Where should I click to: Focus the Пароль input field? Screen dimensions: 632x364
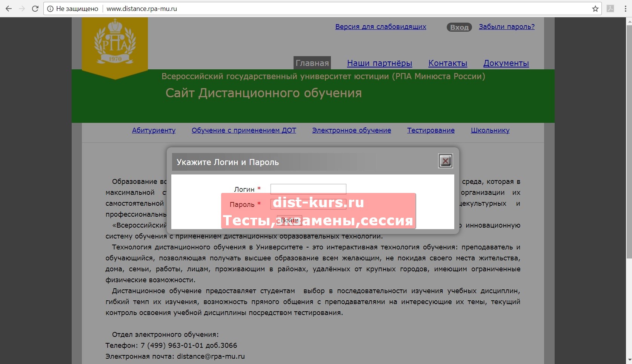coord(308,204)
